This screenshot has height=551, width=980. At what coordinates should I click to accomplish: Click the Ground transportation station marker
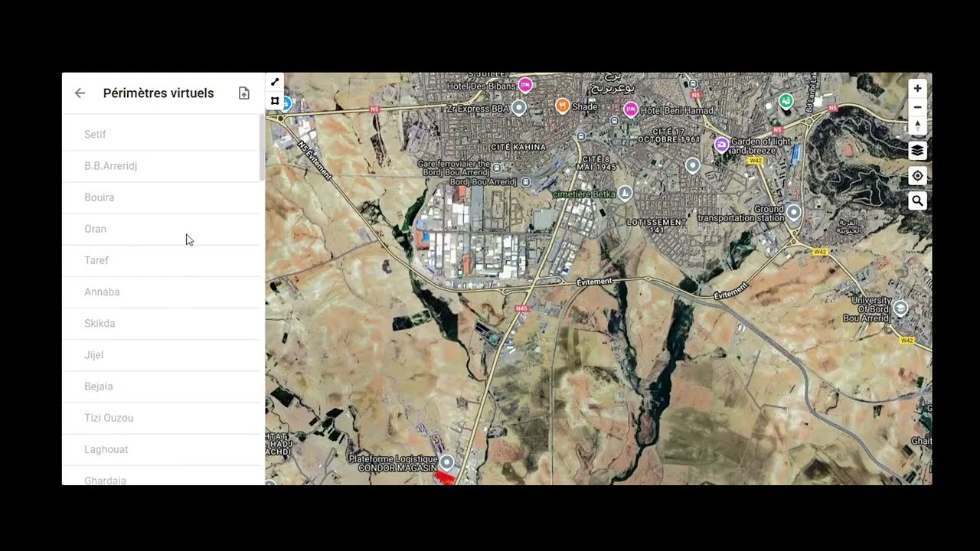tap(794, 212)
